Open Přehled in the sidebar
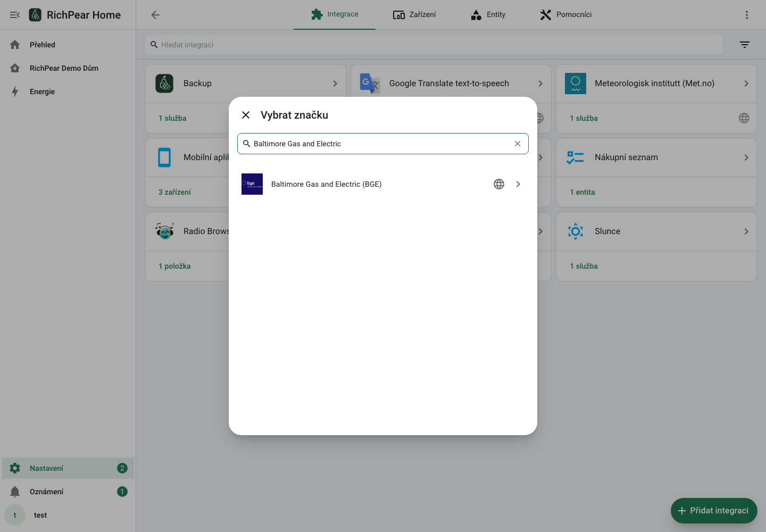 (x=68, y=45)
